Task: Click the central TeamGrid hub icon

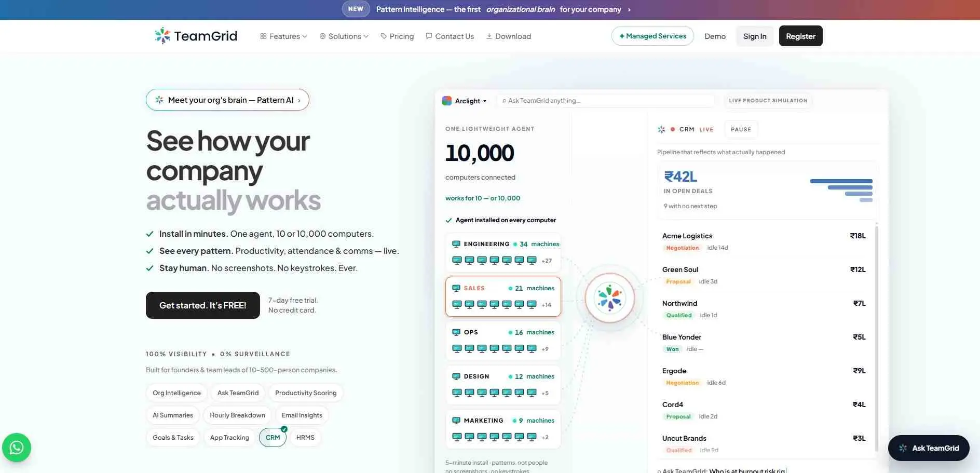Action: 610,298
